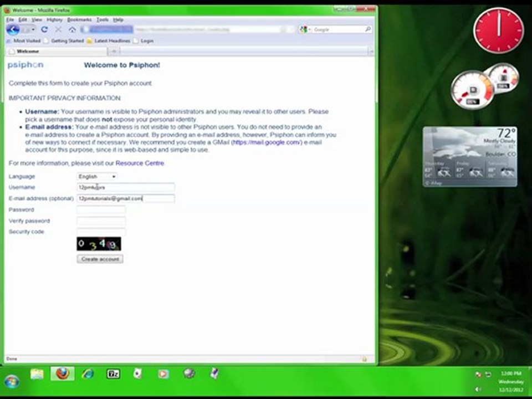Click the CPU meter gadget

click(x=473, y=90)
